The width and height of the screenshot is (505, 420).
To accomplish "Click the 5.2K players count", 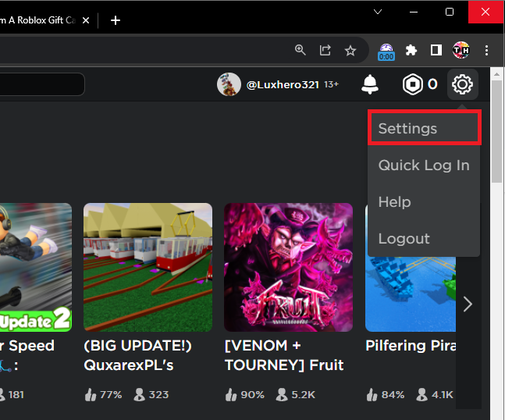I will (x=295, y=394).
